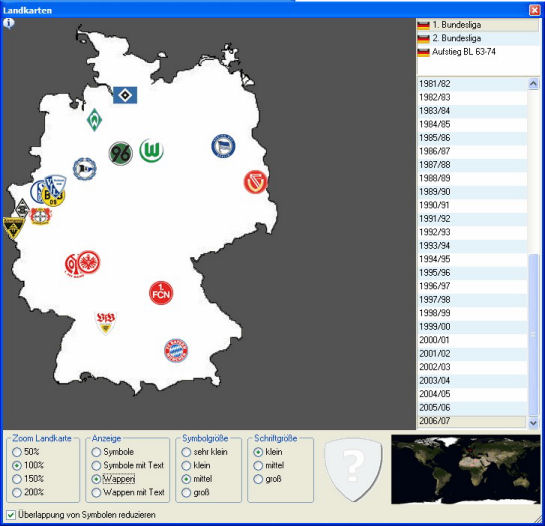Select season 2004/05
Screen dimensions: 545x526
(472, 394)
